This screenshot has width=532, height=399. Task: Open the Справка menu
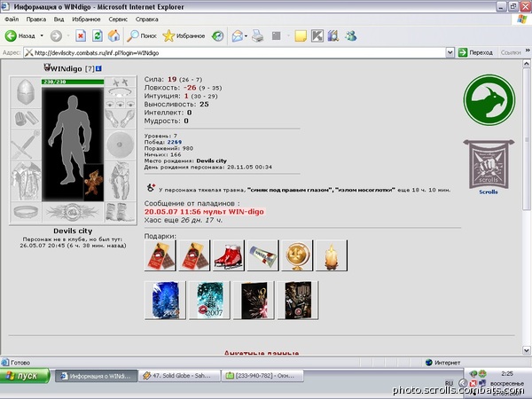147,20
